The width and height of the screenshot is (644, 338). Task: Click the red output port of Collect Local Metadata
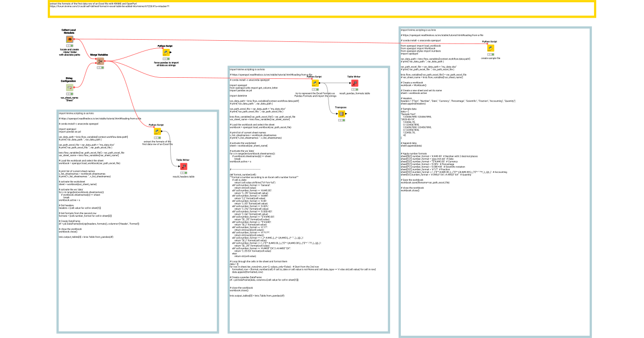coord(74,40)
